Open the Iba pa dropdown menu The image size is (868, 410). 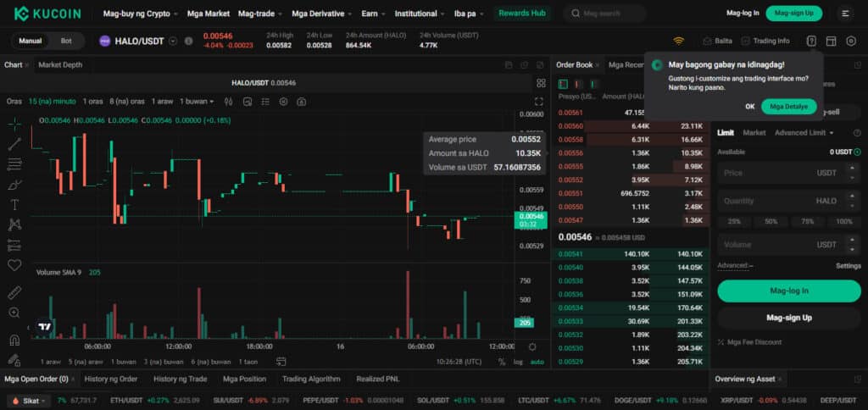(469, 14)
